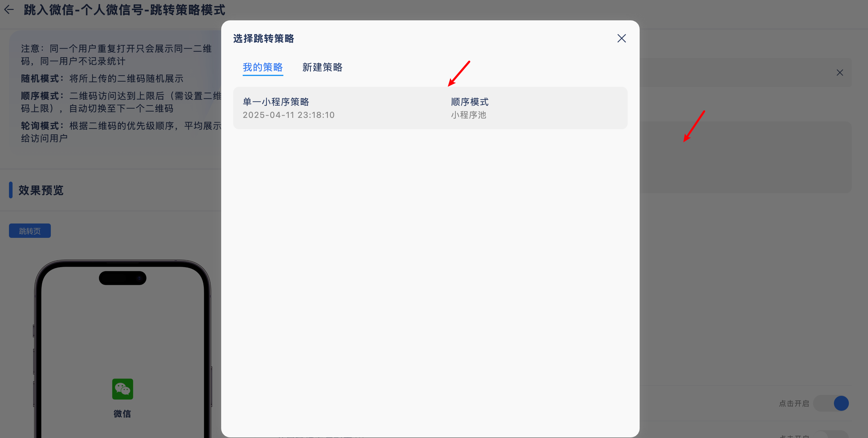The height and width of the screenshot is (438, 868).
Task: Close the 选择跳转策略 dialog
Action: (621, 38)
